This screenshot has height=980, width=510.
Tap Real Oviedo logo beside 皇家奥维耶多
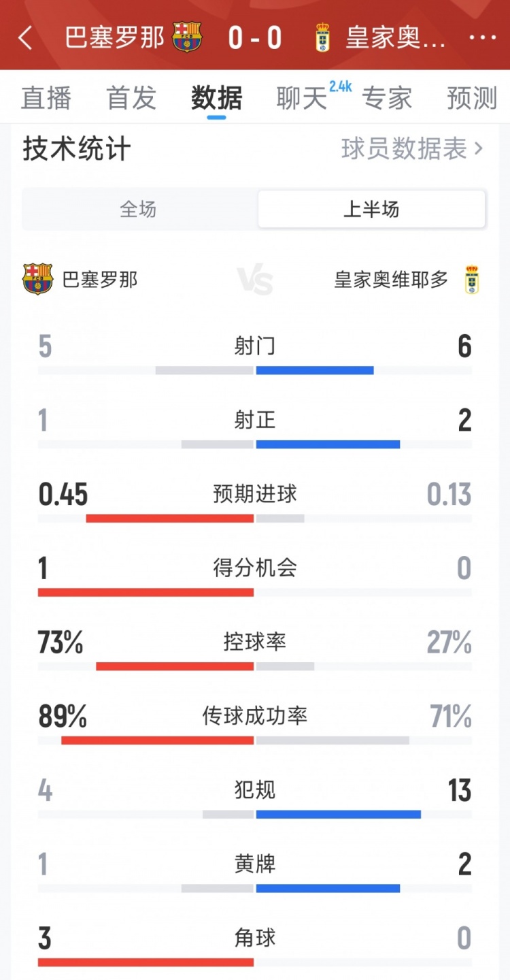click(x=471, y=280)
